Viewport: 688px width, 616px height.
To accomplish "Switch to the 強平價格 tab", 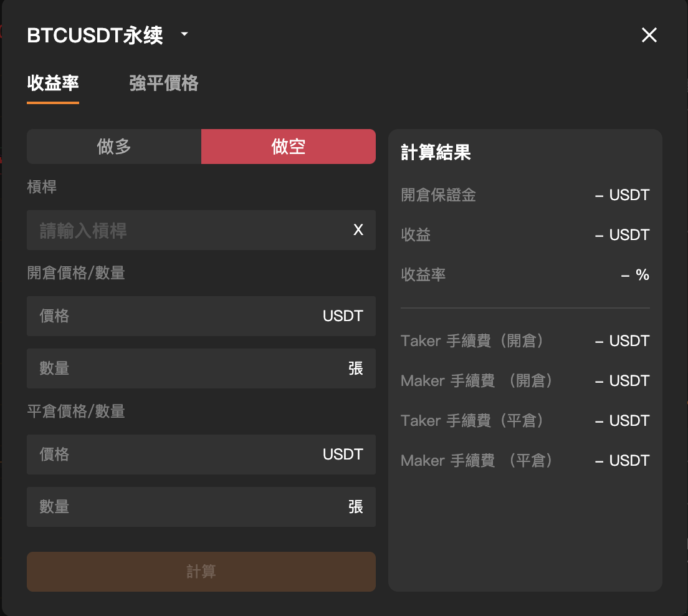I will point(163,83).
